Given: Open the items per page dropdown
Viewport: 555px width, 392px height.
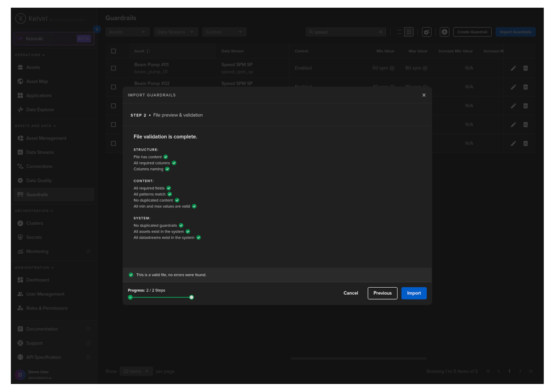Looking at the screenshot, I should 136,371.
